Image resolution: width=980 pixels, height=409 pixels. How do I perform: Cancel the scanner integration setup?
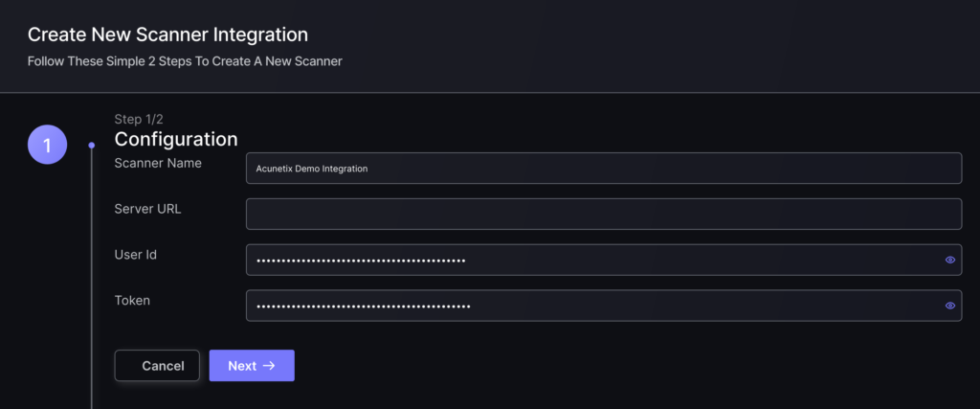157,366
